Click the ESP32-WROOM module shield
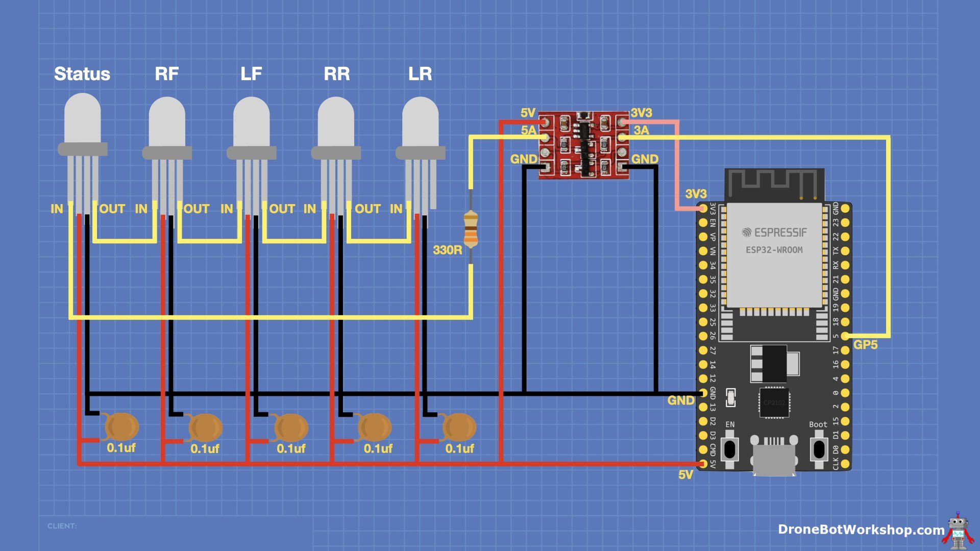Screen dimensions: 980x551 pos(774,255)
